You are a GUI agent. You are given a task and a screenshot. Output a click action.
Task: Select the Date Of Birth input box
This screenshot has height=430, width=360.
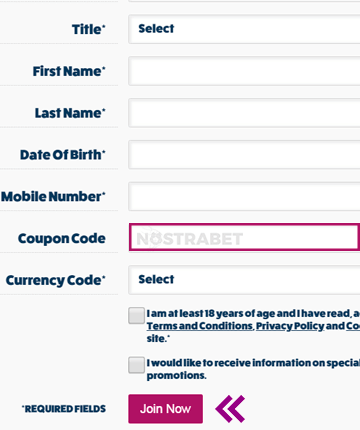coord(244,155)
